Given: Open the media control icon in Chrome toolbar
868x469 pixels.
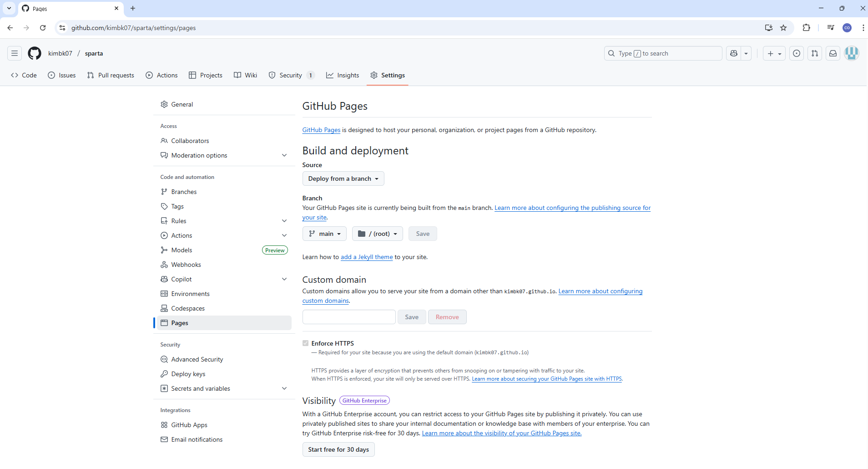Looking at the screenshot, I should [831, 28].
